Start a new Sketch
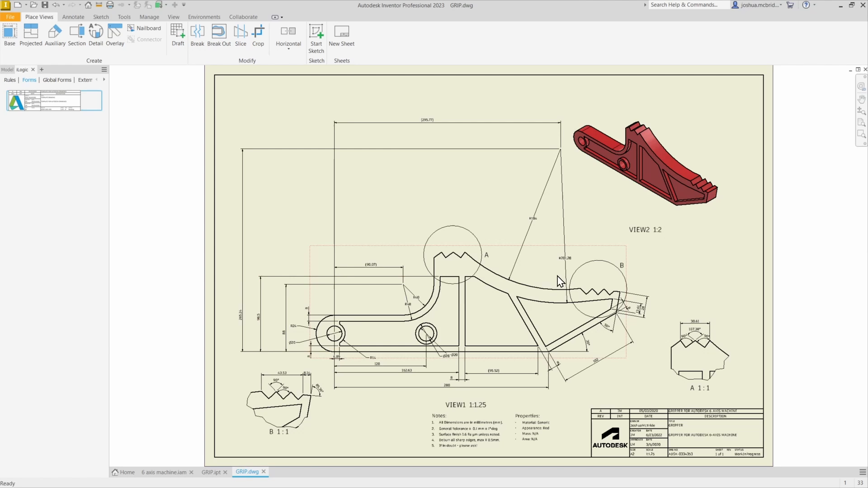 pyautogui.click(x=316, y=38)
